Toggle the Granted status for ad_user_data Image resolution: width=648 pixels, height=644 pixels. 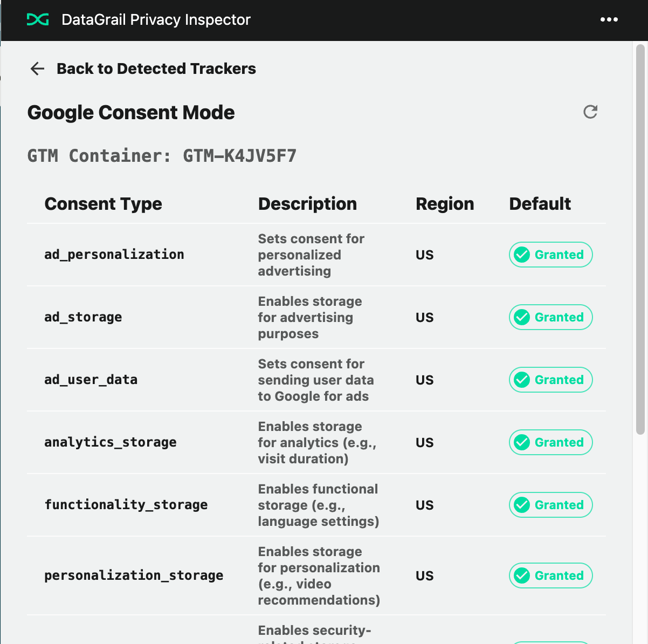[x=550, y=380]
